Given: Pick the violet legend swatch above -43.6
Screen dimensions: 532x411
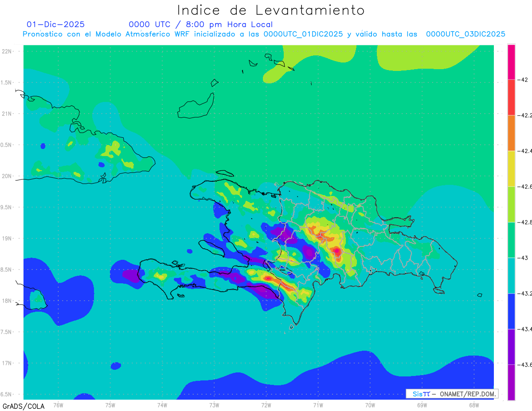Looking at the screenshot, I should (511, 347).
